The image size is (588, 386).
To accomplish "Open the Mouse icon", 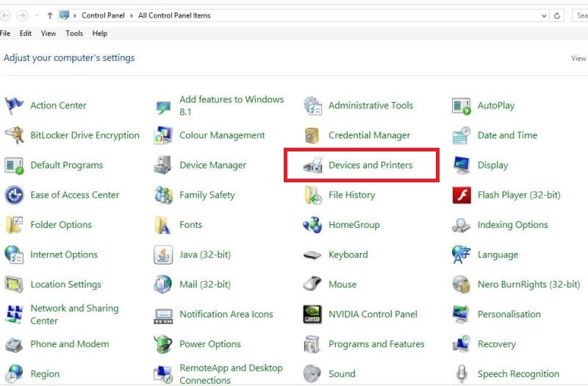I will 312,285.
